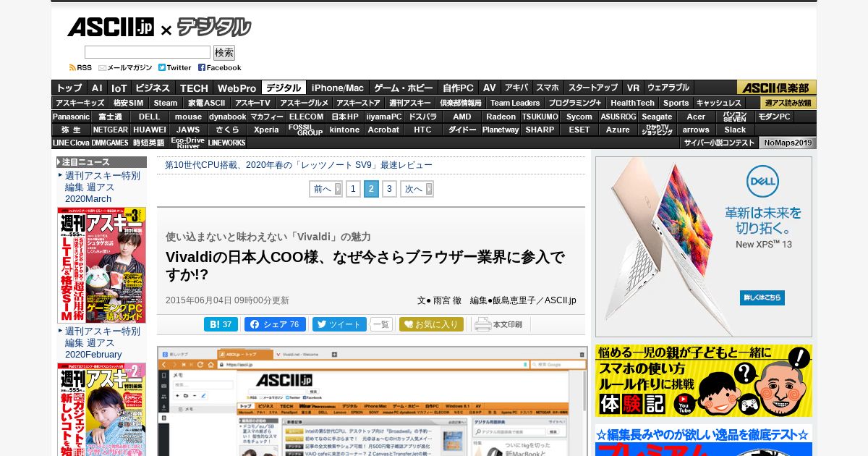The width and height of the screenshot is (868, 456).
Task: Select the ビジネス nav tab
Action: (153, 88)
